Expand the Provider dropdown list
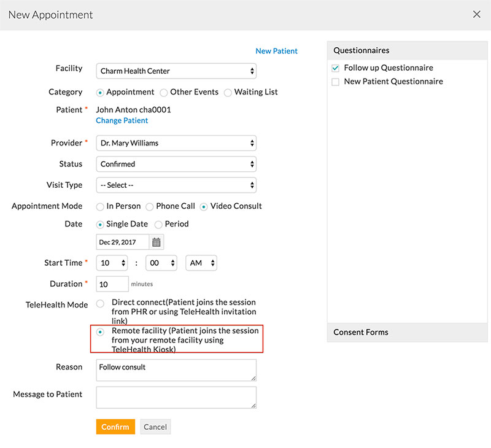 176,143
